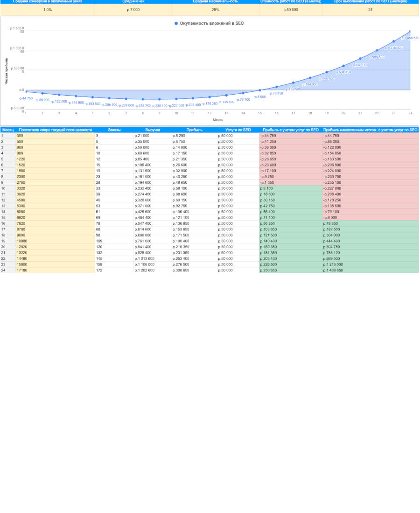Click the Чистая прибыль vertical axis title

(7, 71)
